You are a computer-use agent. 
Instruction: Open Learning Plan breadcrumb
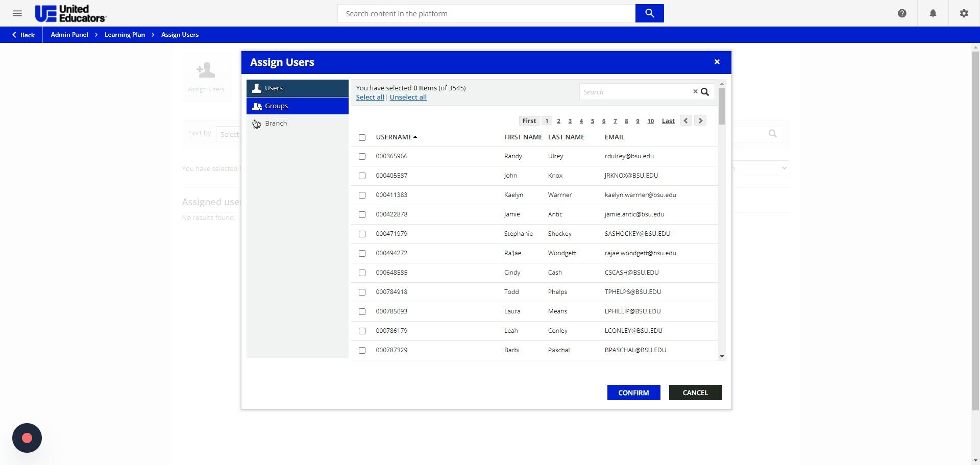(125, 35)
